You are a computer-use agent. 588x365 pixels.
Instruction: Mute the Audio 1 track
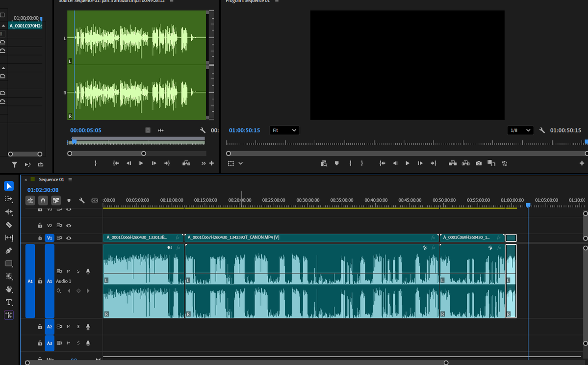point(69,271)
